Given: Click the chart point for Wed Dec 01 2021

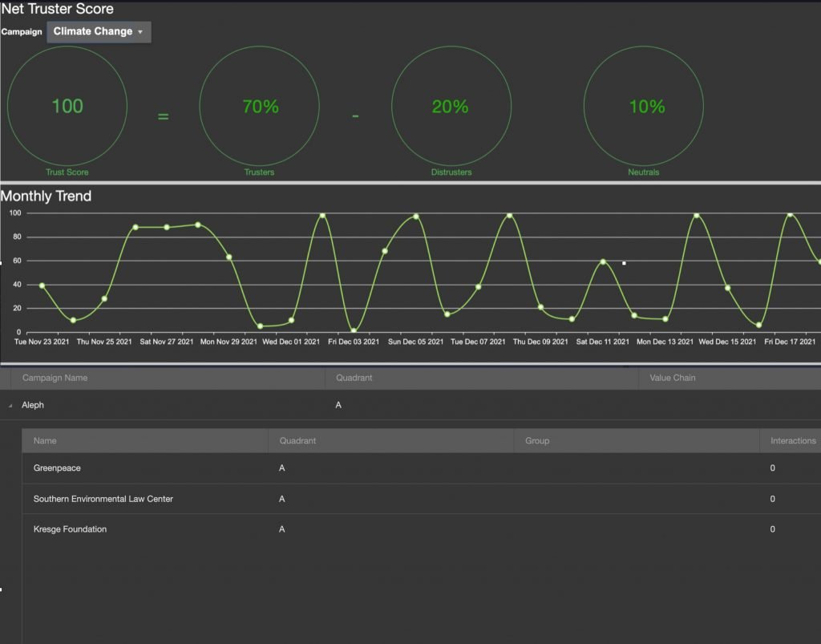Looking at the screenshot, I should point(291,320).
